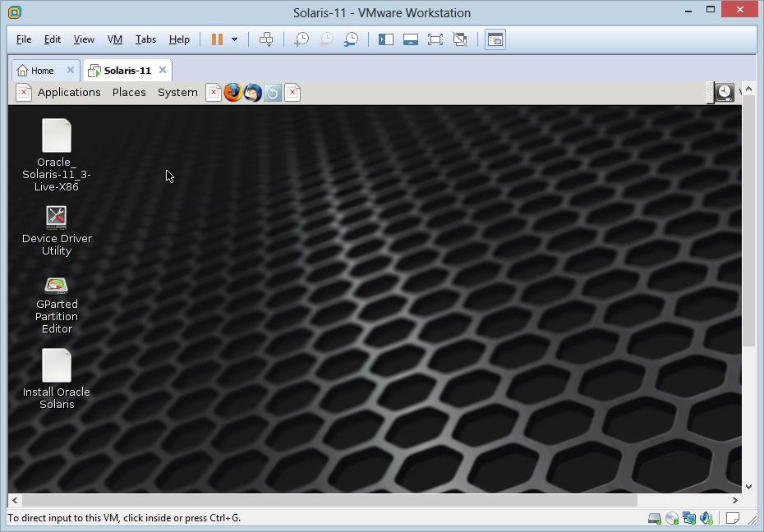Revert the virtual machine to snapshot
Image resolution: width=764 pixels, height=532 pixels.
click(x=326, y=39)
